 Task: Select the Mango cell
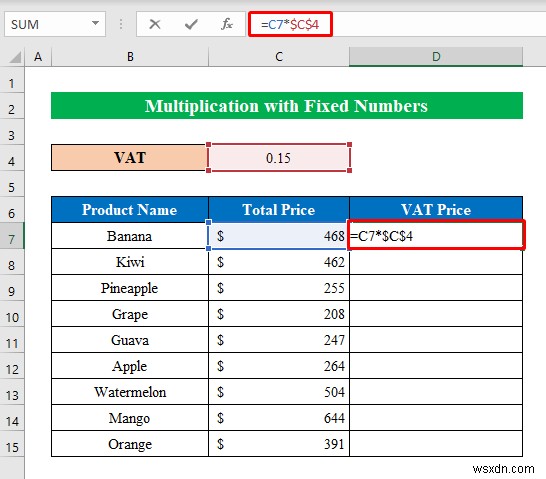pos(130,418)
